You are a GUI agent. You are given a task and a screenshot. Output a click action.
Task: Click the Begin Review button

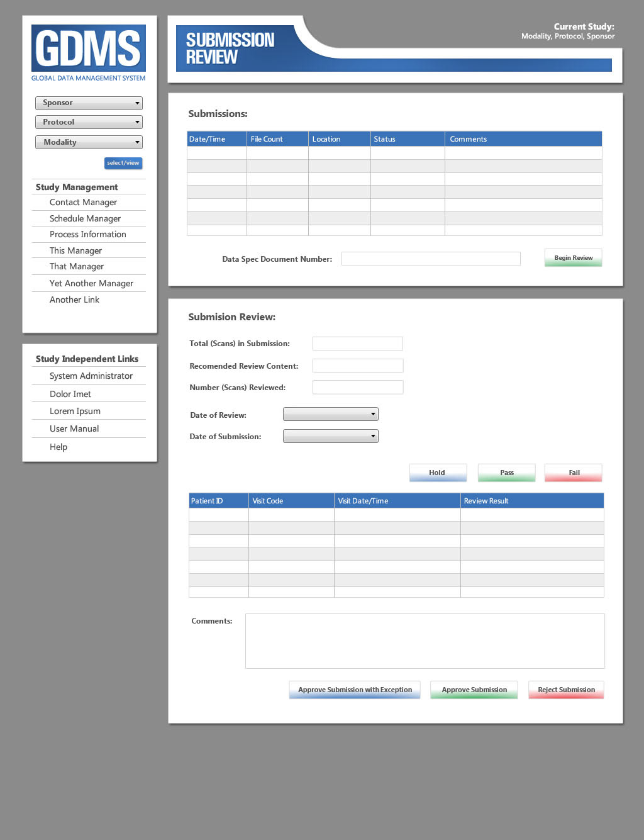pyautogui.click(x=573, y=258)
